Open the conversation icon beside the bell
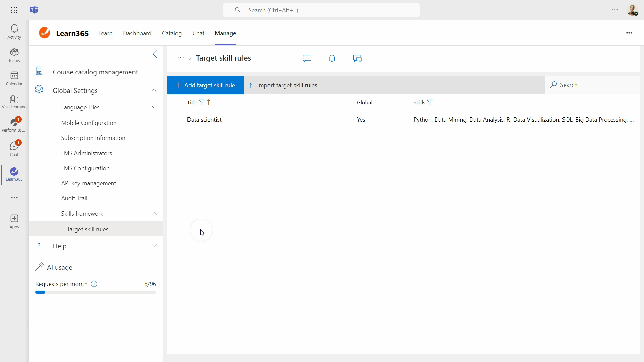This screenshot has width=644, height=362. pyautogui.click(x=357, y=58)
